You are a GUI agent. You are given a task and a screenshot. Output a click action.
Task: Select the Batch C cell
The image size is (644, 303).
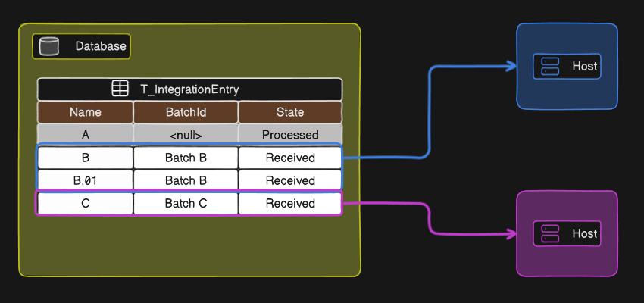(x=186, y=203)
